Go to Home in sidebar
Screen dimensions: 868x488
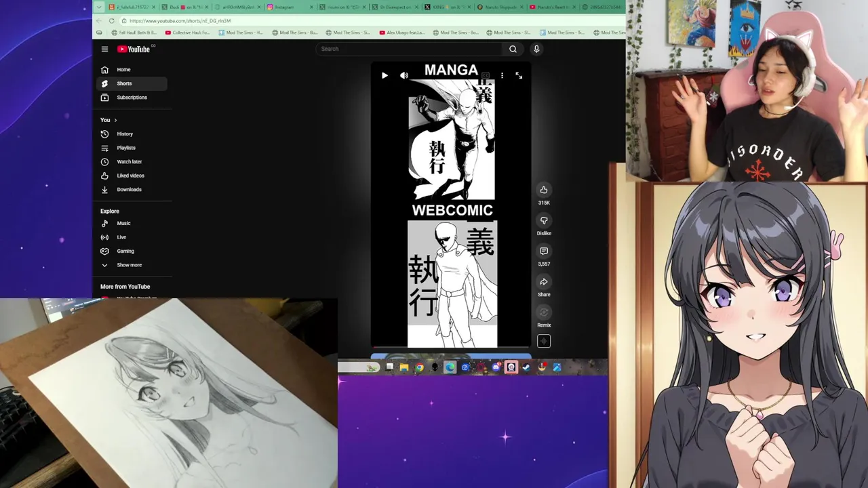tap(132, 69)
